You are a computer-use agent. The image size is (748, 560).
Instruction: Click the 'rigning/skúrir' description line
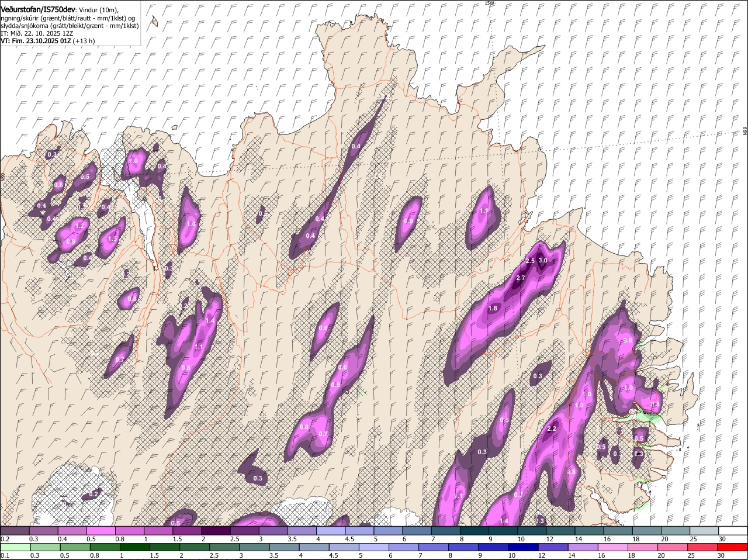tap(68, 18)
